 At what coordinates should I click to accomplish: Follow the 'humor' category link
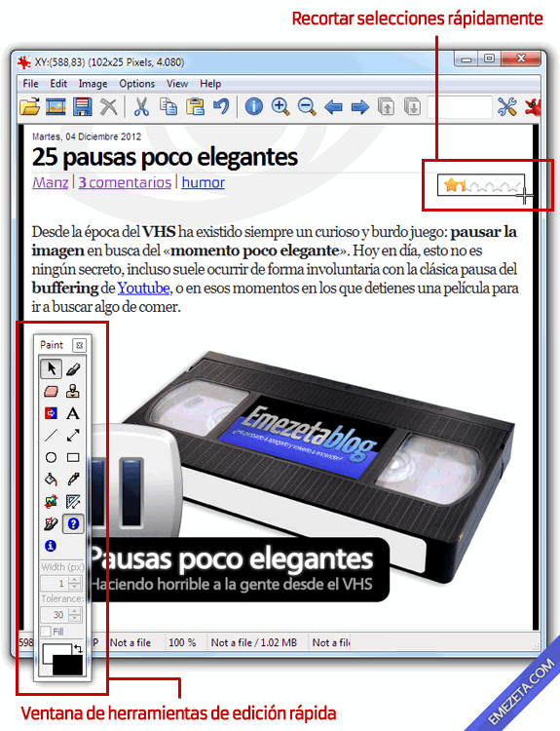coord(204,182)
